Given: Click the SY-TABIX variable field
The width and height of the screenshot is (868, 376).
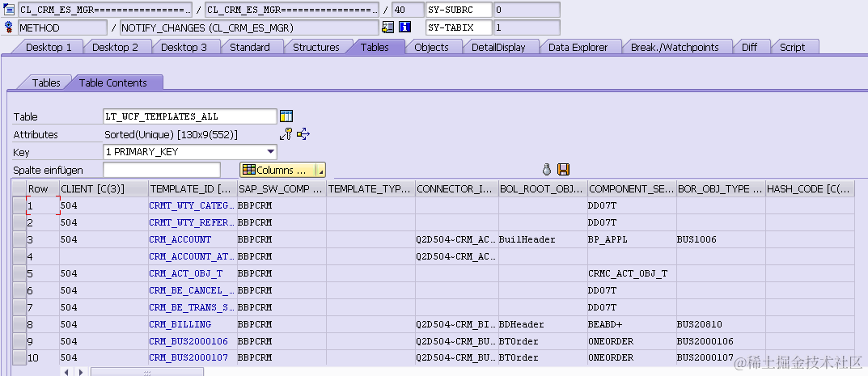Looking at the screenshot, I should pyautogui.click(x=459, y=27).
